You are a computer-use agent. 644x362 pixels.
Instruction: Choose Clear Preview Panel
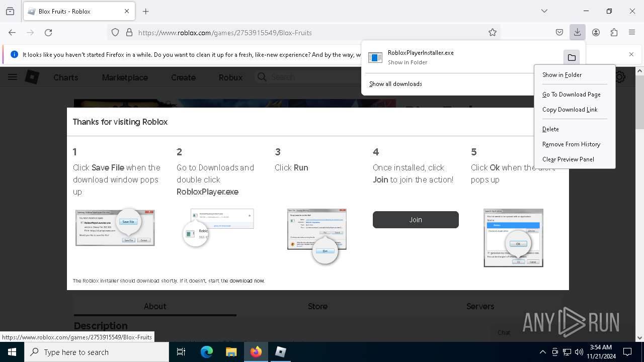point(575,159)
